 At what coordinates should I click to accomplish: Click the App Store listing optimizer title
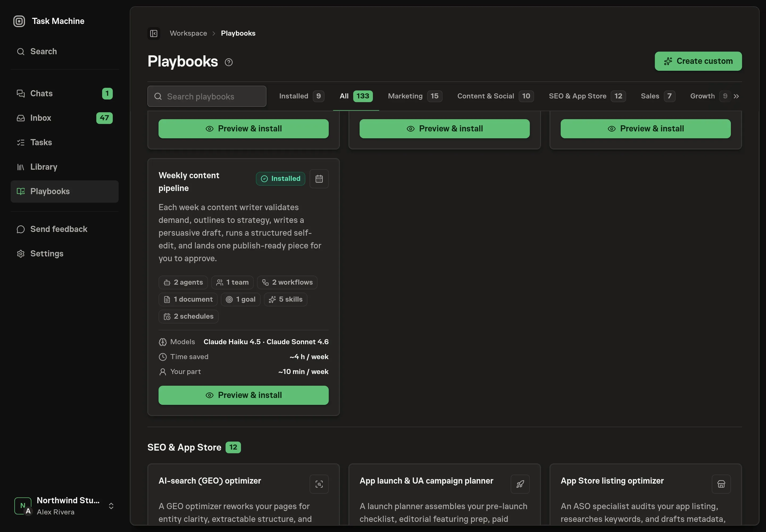(x=612, y=481)
